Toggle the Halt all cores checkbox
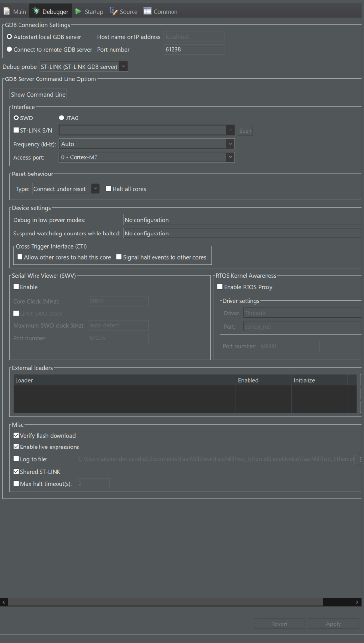Screen dimensions: 364x643 click(108, 189)
